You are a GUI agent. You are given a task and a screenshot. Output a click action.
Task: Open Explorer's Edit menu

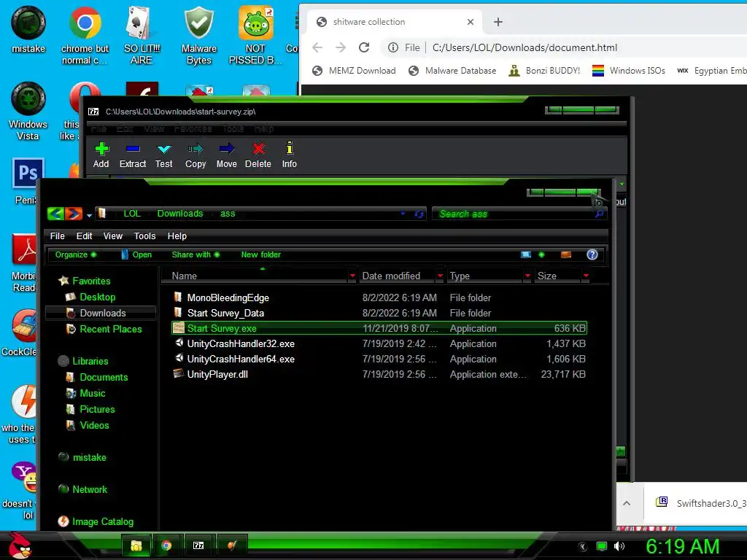pos(85,236)
